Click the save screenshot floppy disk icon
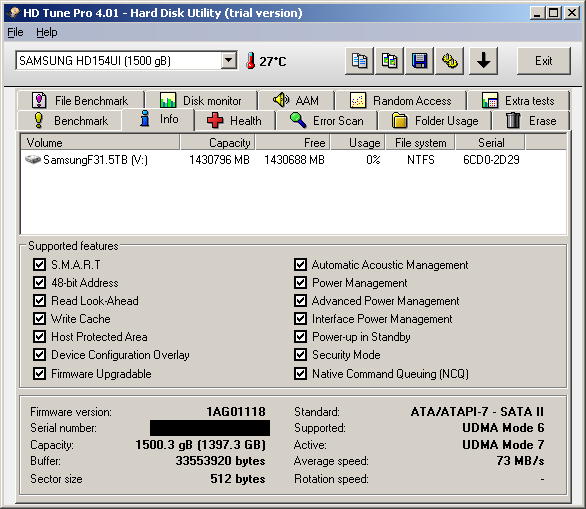Screen dimensions: 586x509 420,61
